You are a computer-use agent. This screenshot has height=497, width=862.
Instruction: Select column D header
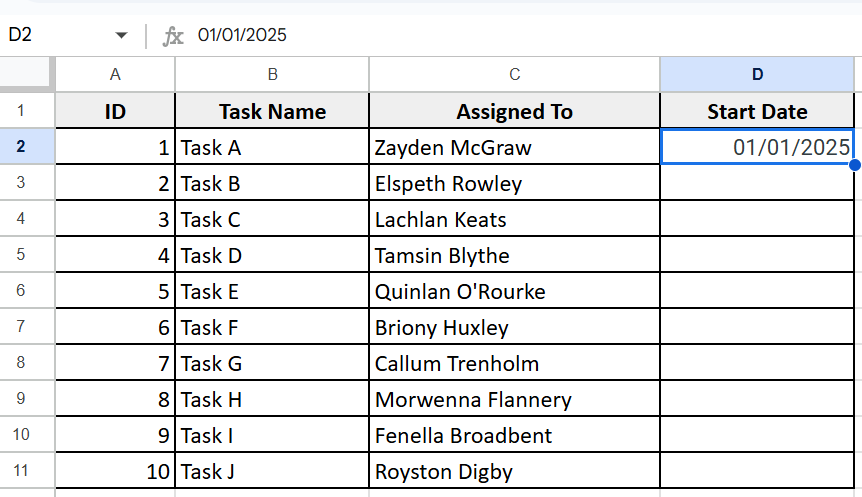tap(757, 74)
